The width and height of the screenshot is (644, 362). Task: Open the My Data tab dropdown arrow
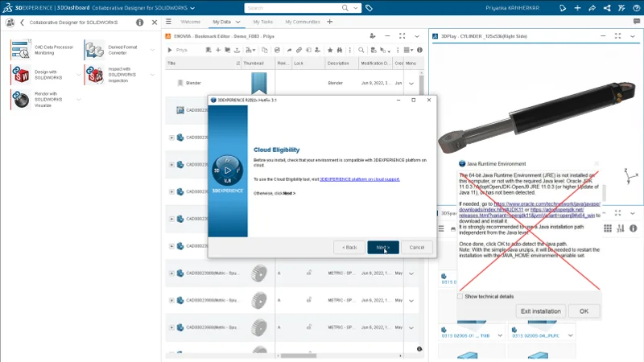pyautogui.click(x=237, y=22)
